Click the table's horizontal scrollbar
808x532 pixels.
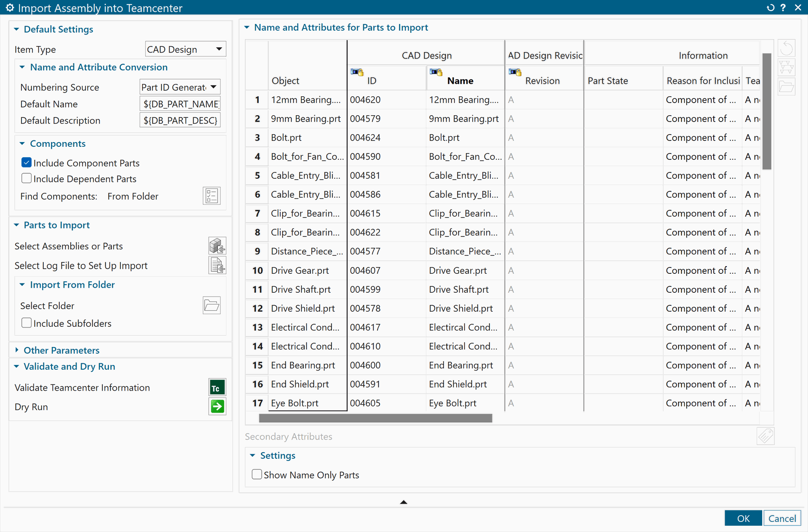pos(375,418)
